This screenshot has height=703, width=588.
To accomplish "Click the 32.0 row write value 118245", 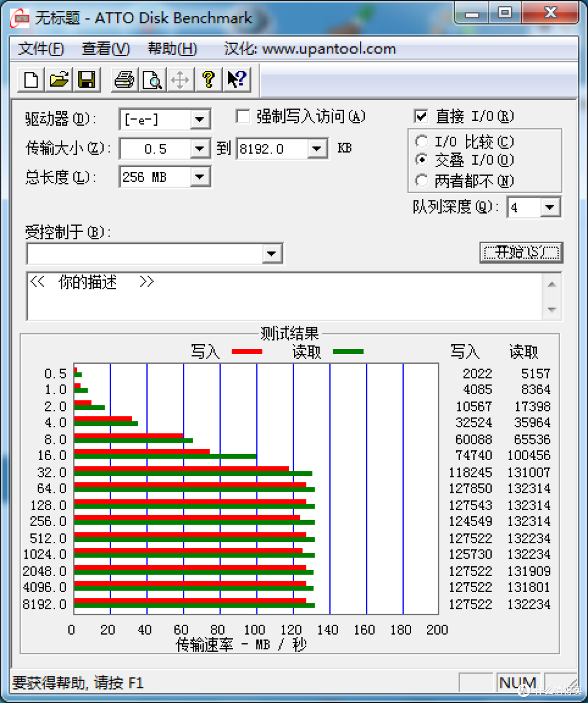I will (x=470, y=473).
